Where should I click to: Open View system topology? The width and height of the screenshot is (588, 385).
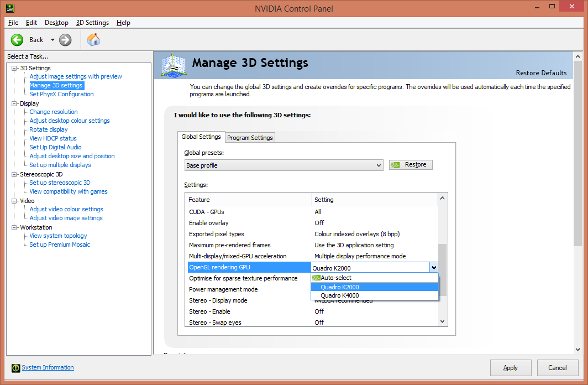pyautogui.click(x=59, y=236)
